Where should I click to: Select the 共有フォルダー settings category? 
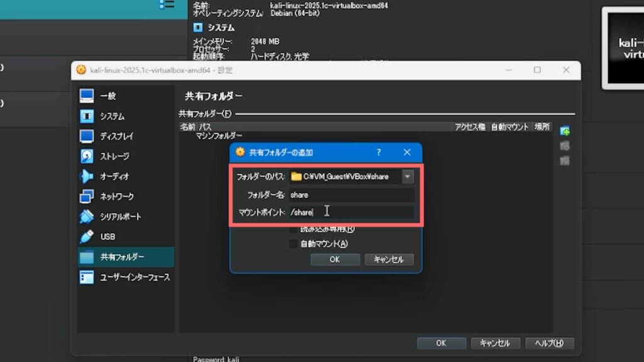126,257
